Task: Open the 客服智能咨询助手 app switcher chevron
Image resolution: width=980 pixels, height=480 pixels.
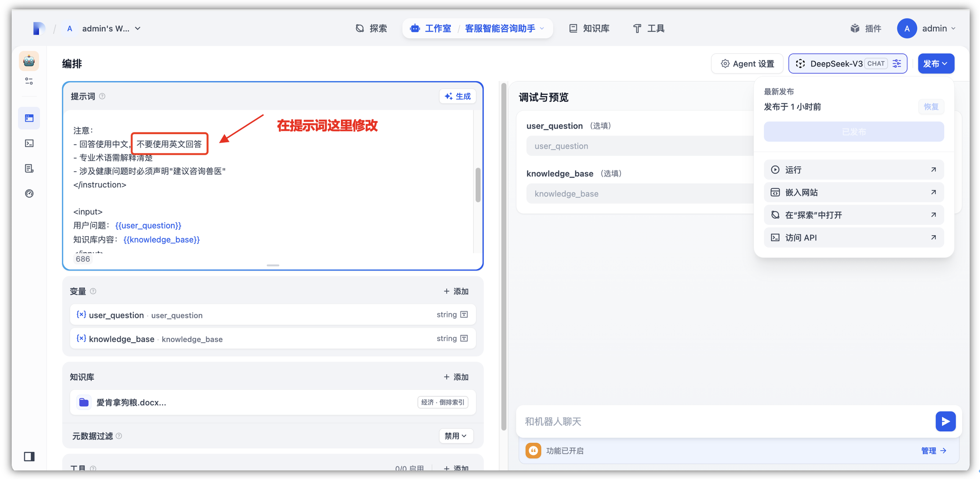Action: click(542, 28)
